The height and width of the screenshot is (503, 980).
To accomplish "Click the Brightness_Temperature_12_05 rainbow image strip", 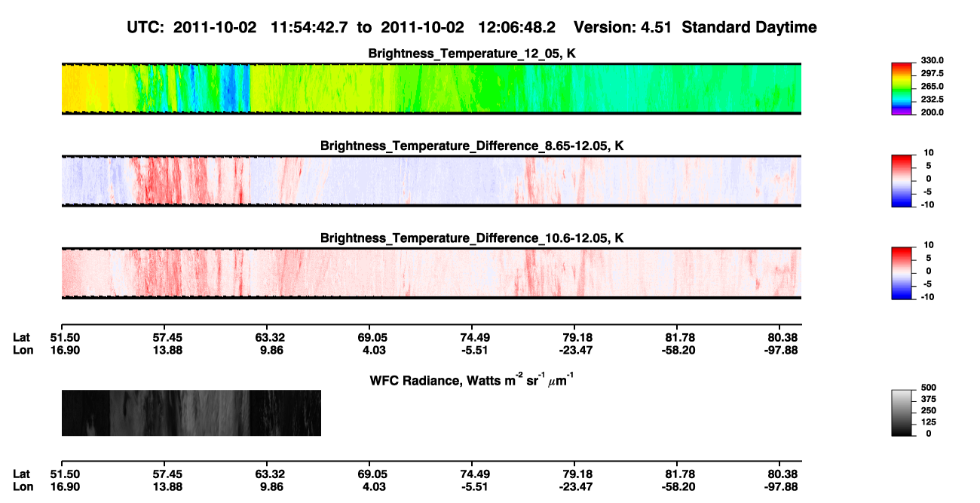I will 431,88.
